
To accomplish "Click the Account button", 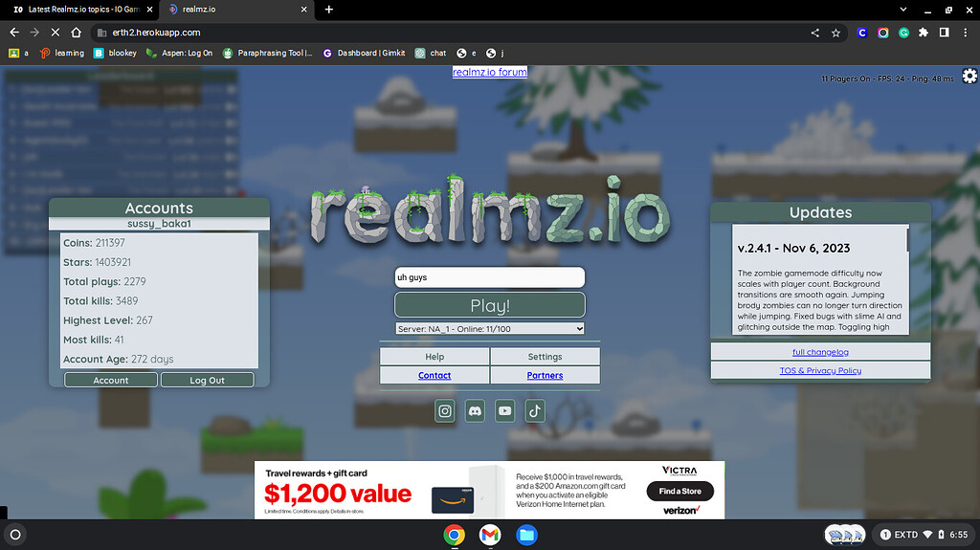I will (111, 380).
